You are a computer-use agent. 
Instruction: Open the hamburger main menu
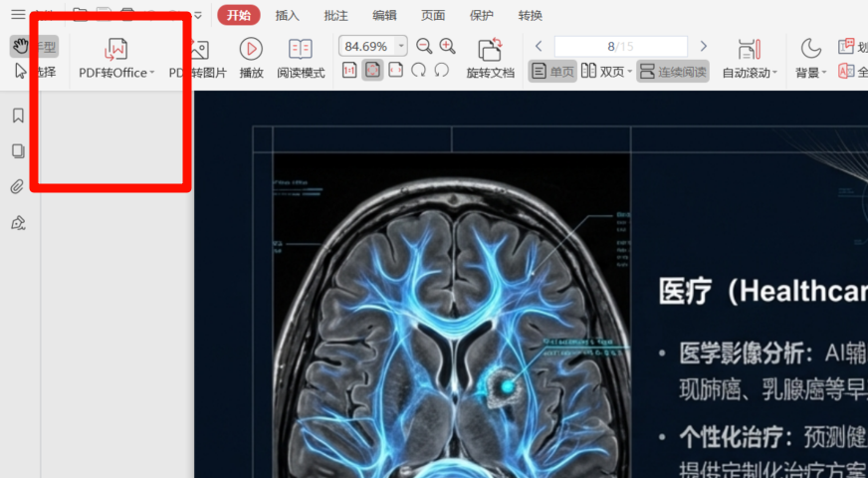coord(18,14)
